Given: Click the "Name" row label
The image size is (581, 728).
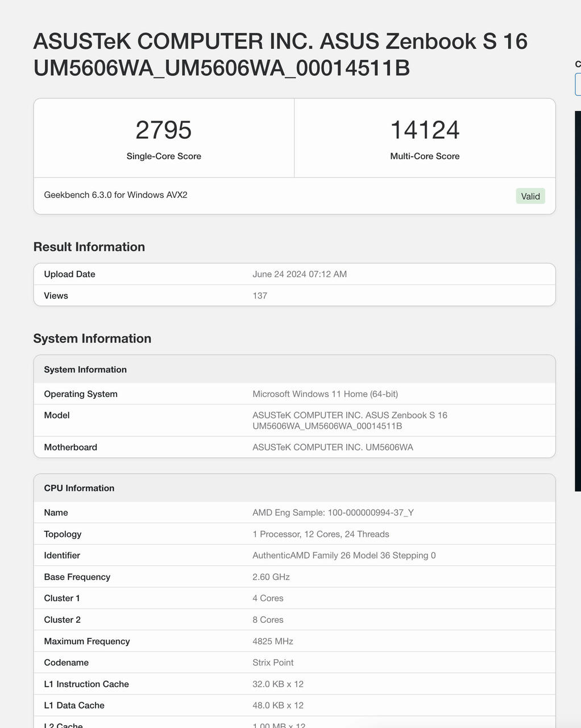Looking at the screenshot, I should pos(56,513).
